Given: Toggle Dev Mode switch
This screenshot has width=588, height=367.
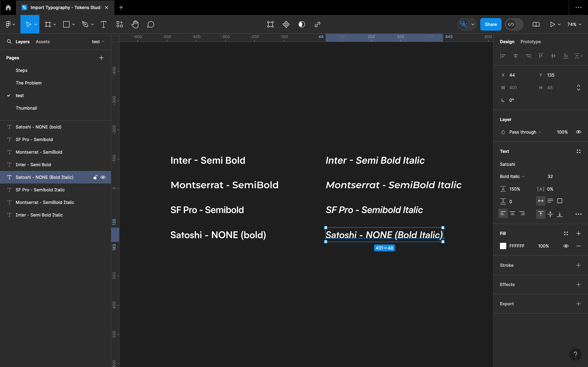Looking at the screenshot, I should point(514,24).
